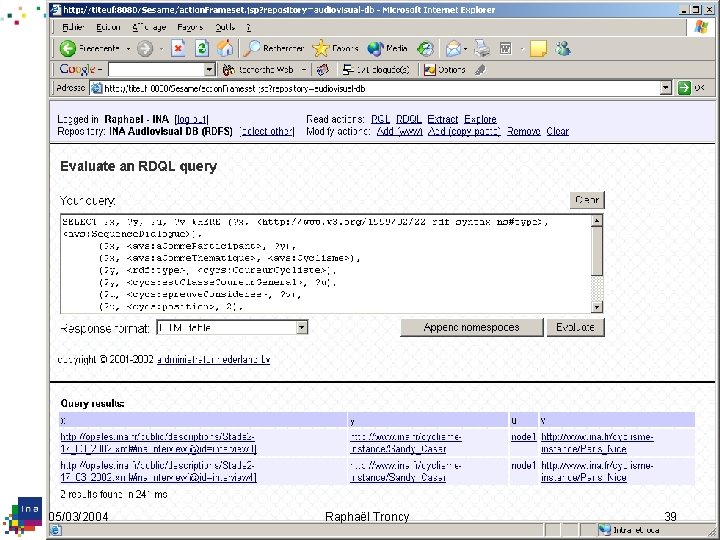Click the Evaluate button
This screenshot has width=720, height=540.
click(x=575, y=327)
